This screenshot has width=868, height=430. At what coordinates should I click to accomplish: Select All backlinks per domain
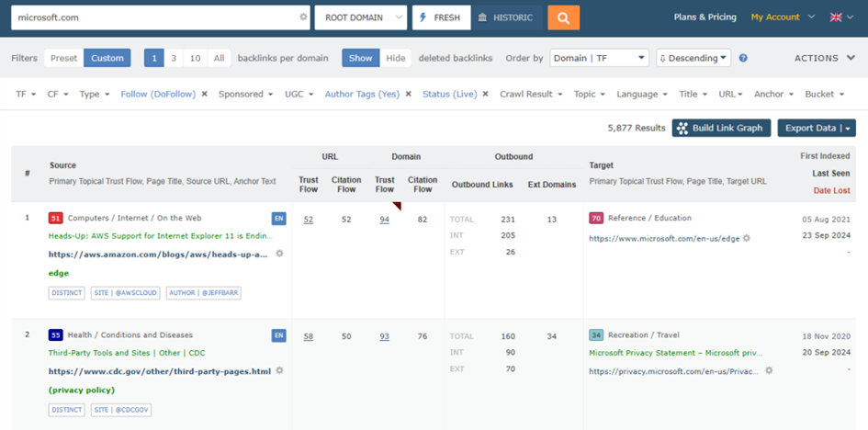pyautogui.click(x=220, y=58)
